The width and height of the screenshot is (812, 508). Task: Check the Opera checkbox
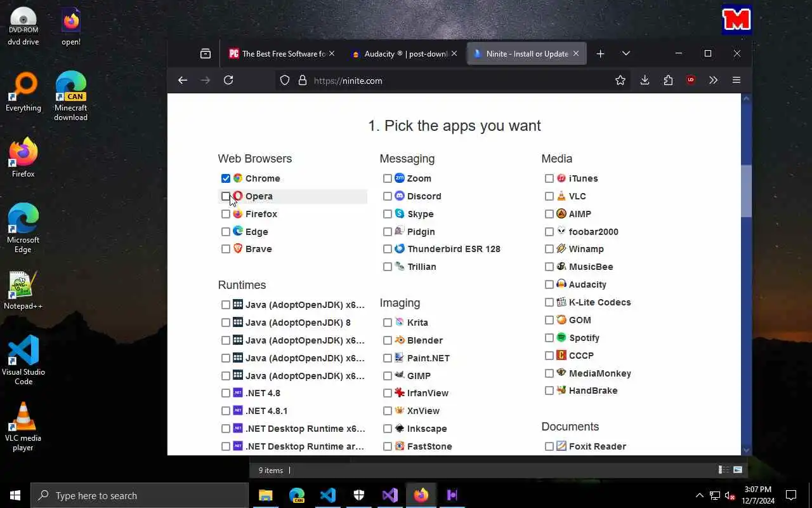click(226, 196)
